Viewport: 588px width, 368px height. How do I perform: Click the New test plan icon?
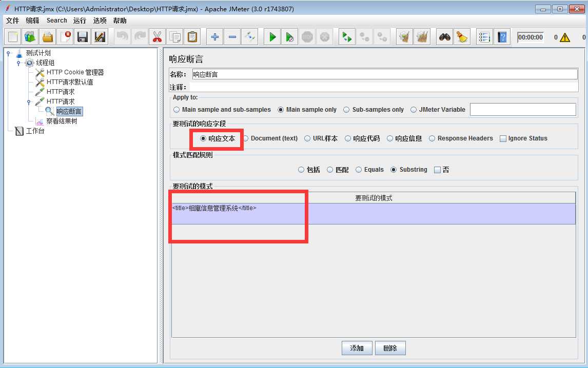[x=13, y=37]
